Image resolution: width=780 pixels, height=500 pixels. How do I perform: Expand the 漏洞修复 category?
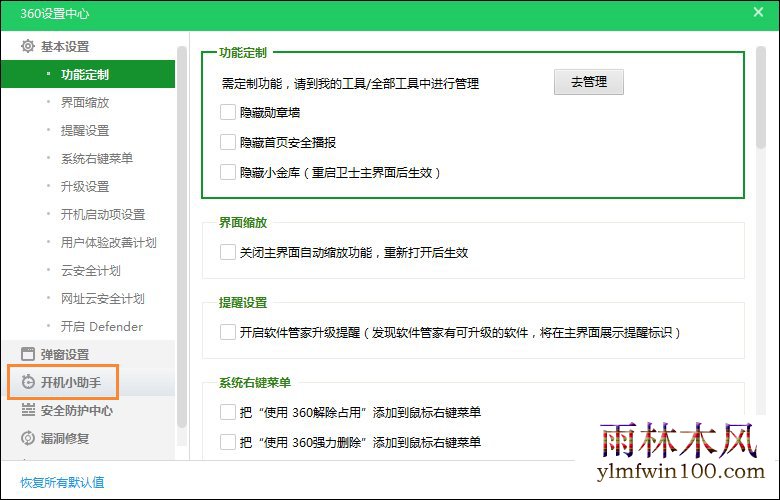click(x=65, y=438)
